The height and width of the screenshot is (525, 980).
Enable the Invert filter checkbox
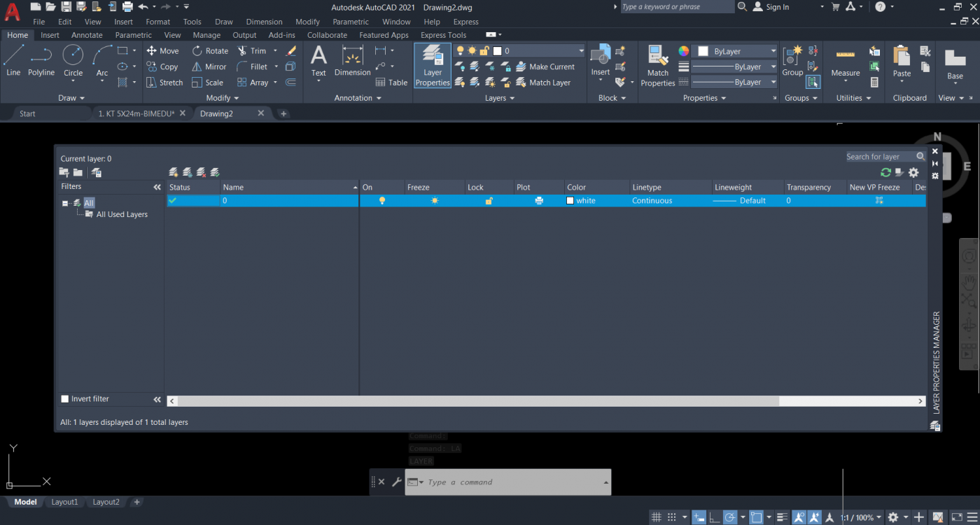65,399
